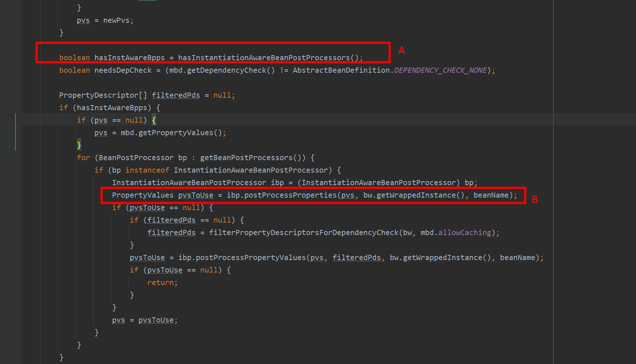Click the getBeanPostProcessors call
636x364 pixels.
(246, 158)
